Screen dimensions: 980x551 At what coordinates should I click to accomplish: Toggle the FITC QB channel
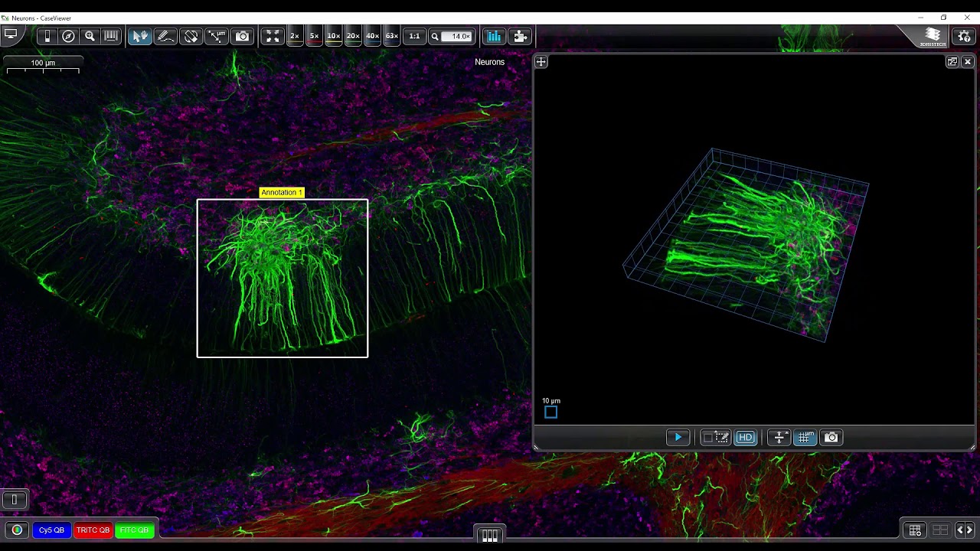[x=134, y=530]
